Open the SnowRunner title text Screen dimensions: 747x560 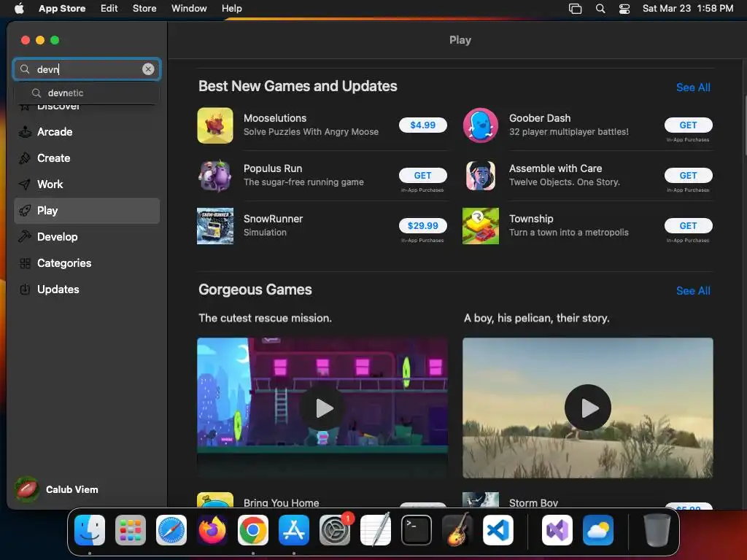[x=273, y=219]
